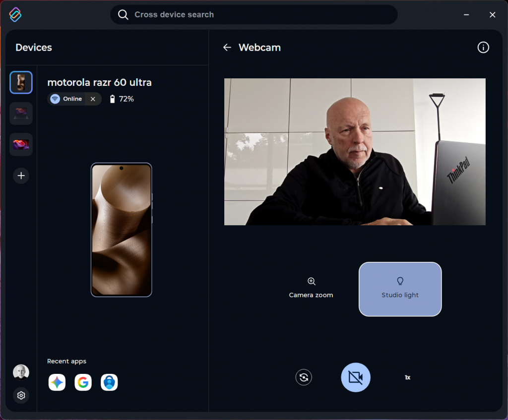Open the user profile avatar
Screen dimensions: 508x420
21,372
